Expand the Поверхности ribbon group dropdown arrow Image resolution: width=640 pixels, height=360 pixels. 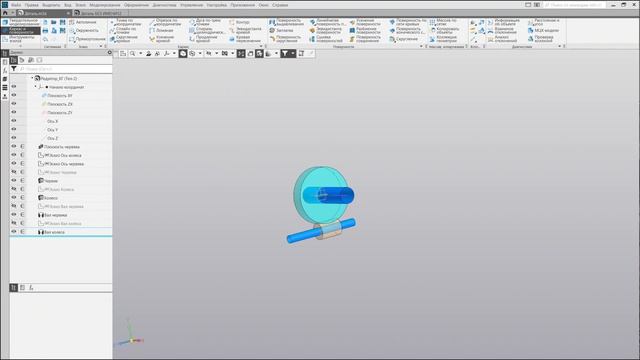(x=421, y=47)
